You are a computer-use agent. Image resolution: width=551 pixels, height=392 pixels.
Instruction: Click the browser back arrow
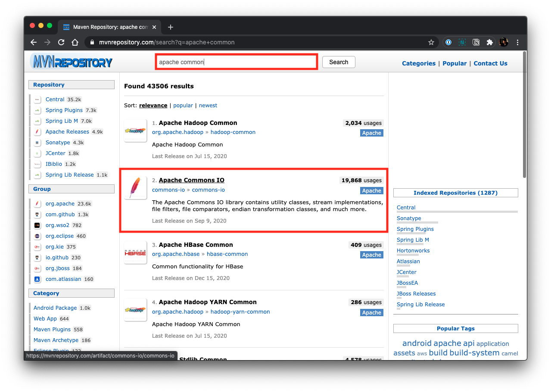point(34,42)
